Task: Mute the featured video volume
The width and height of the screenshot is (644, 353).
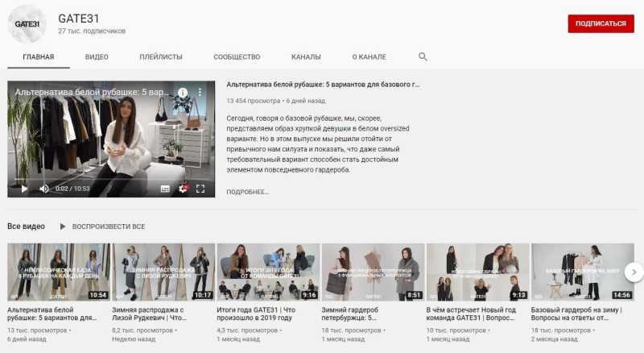Action: tap(43, 189)
